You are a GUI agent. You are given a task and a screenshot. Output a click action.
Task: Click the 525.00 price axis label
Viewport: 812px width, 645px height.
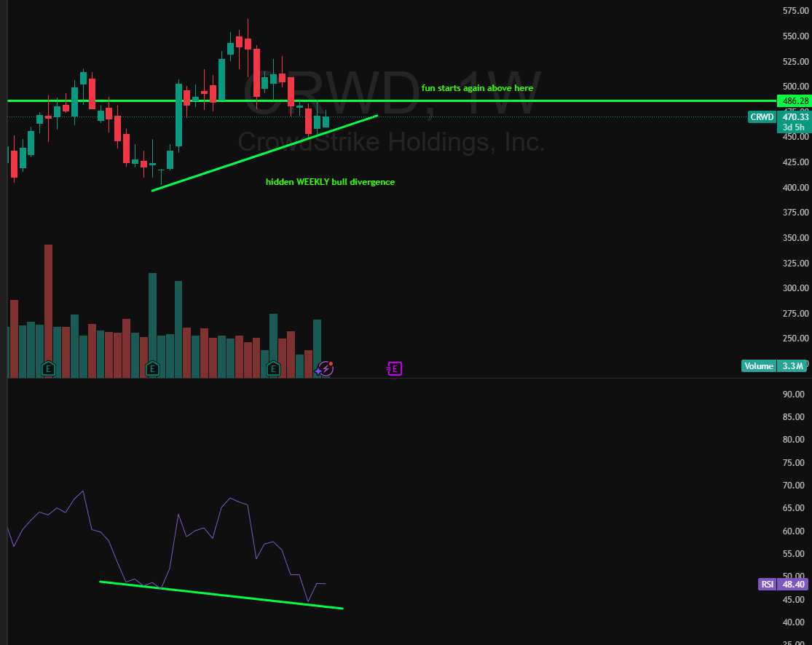click(795, 61)
